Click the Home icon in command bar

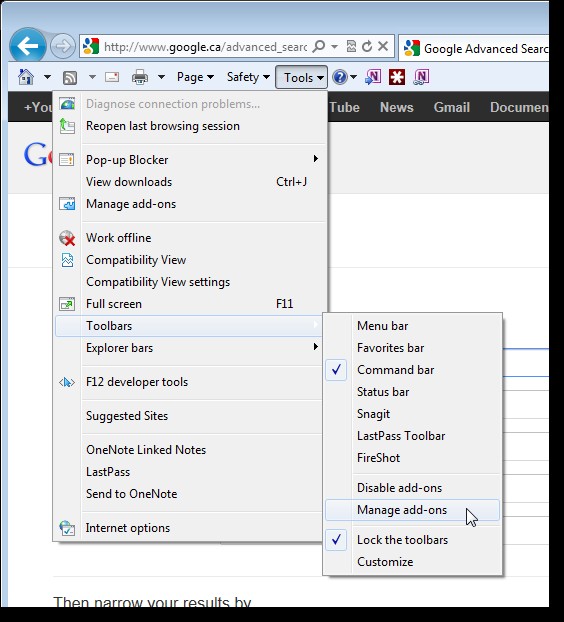26,77
